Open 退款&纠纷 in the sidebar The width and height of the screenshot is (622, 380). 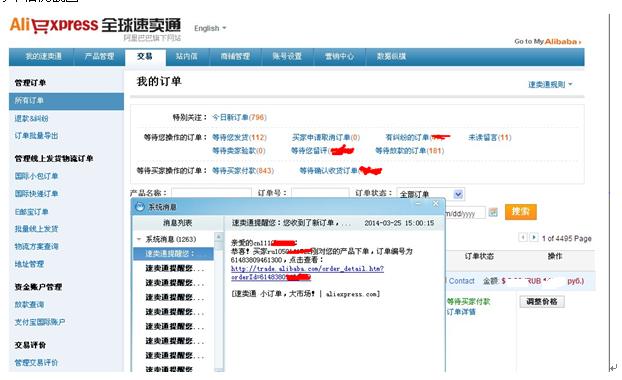(x=31, y=118)
